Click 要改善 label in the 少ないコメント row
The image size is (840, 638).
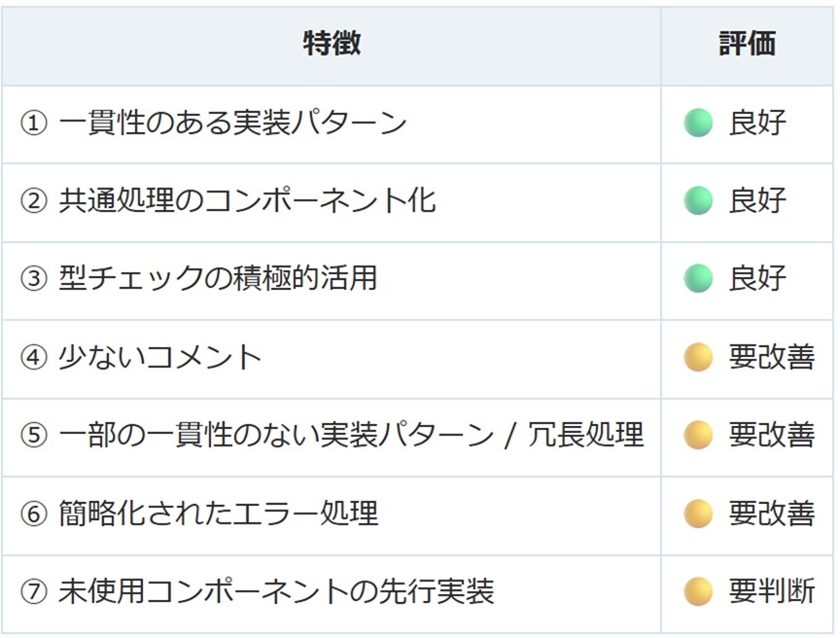coord(772,357)
